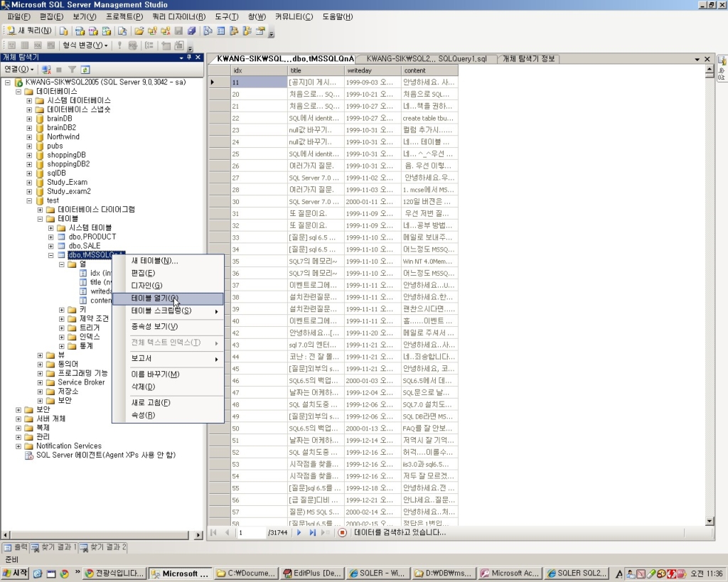Click the Template Explorer toolbar icon
Screen dimensions: 728x582
tap(247, 31)
